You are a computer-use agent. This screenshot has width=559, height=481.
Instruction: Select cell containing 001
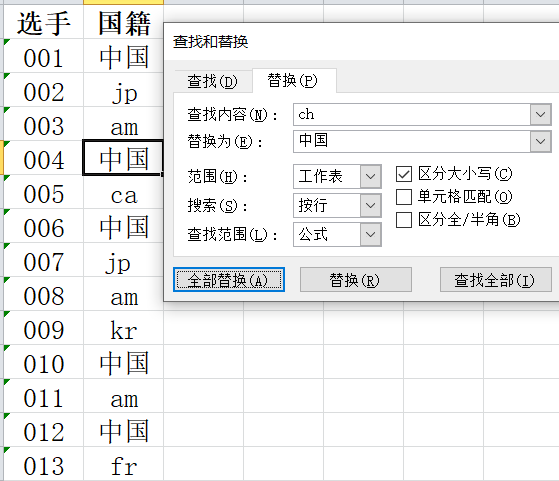click(43, 56)
